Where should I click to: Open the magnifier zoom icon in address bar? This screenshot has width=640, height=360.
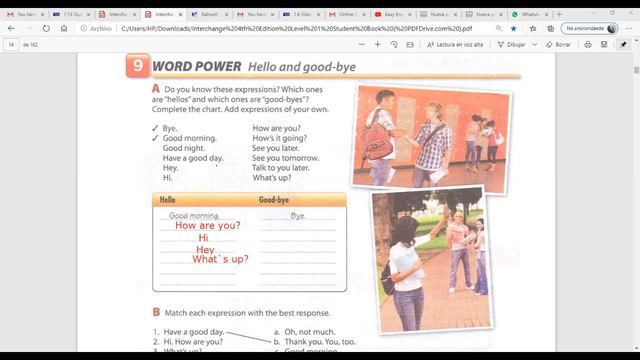point(499,29)
